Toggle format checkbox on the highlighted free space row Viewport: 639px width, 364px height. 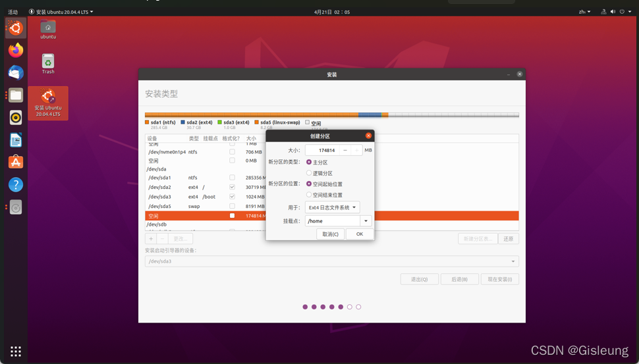(x=232, y=216)
